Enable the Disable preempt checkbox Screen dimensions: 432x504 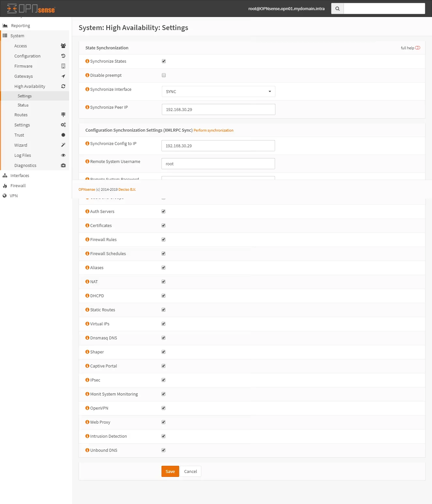pyautogui.click(x=163, y=75)
